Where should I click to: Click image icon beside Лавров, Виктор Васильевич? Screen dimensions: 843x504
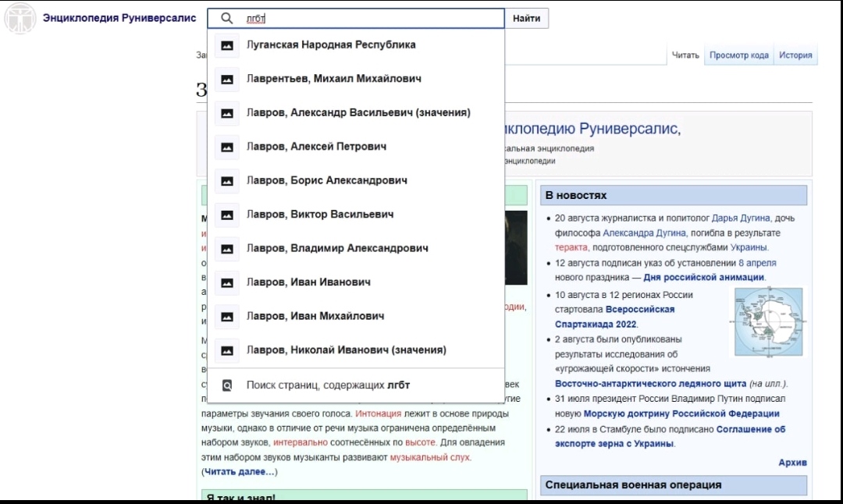click(227, 215)
